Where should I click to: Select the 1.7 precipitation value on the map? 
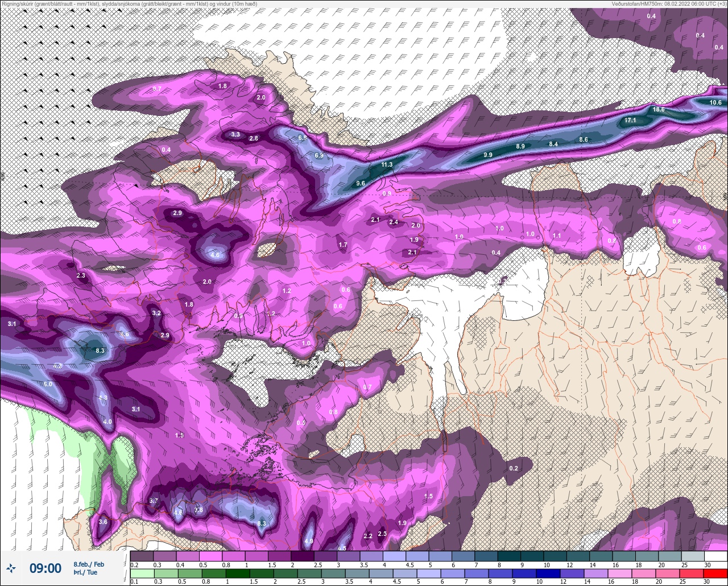pos(343,245)
